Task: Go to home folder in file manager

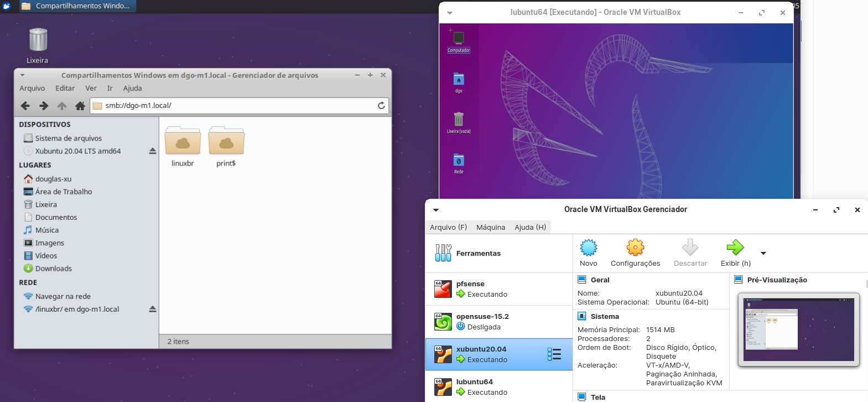Action: pyautogui.click(x=80, y=106)
